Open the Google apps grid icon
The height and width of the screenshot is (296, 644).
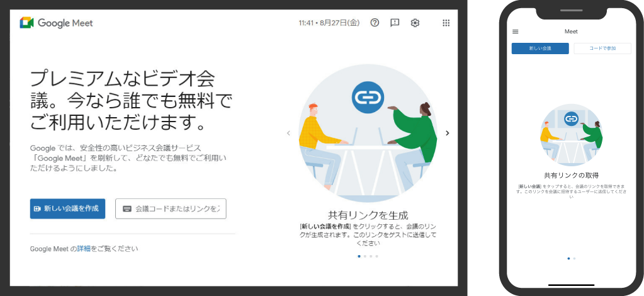(446, 23)
